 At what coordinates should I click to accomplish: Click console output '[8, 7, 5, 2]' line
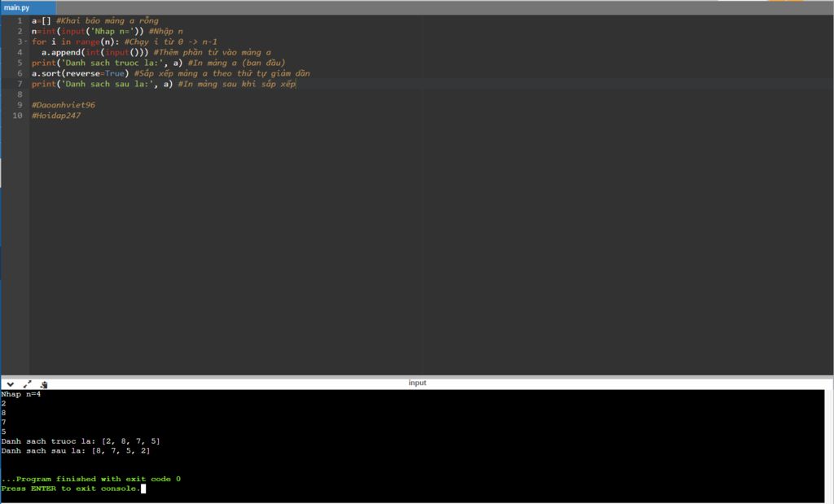point(76,451)
